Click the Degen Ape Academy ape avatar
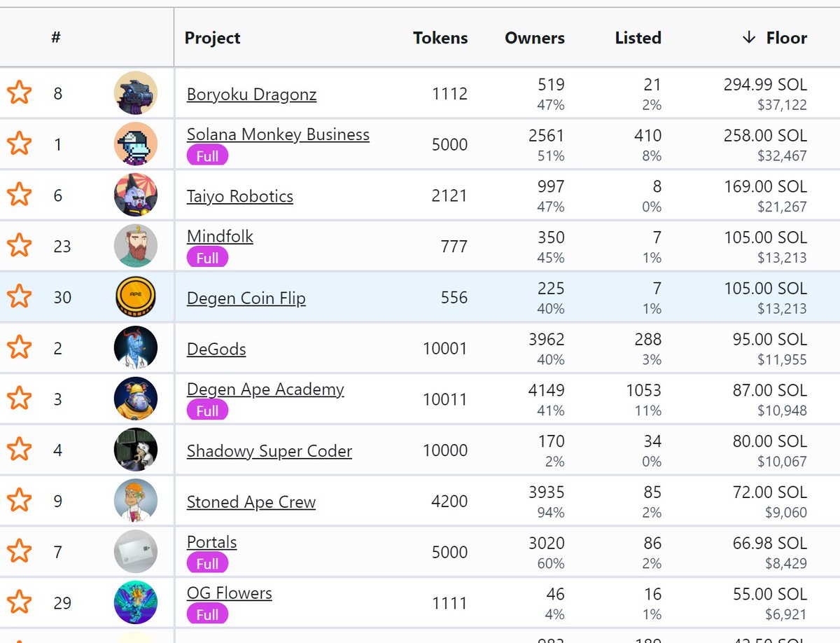Image resolution: width=840 pixels, height=643 pixels. point(136,399)
